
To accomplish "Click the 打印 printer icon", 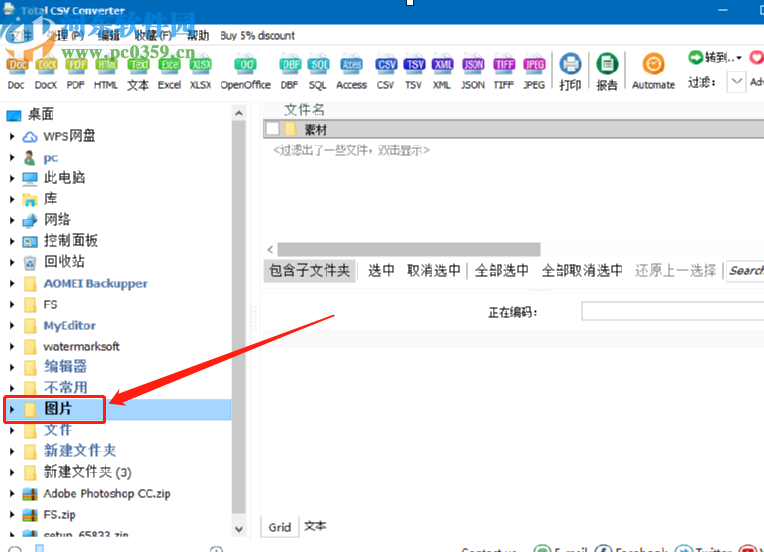I will (570, 65).
